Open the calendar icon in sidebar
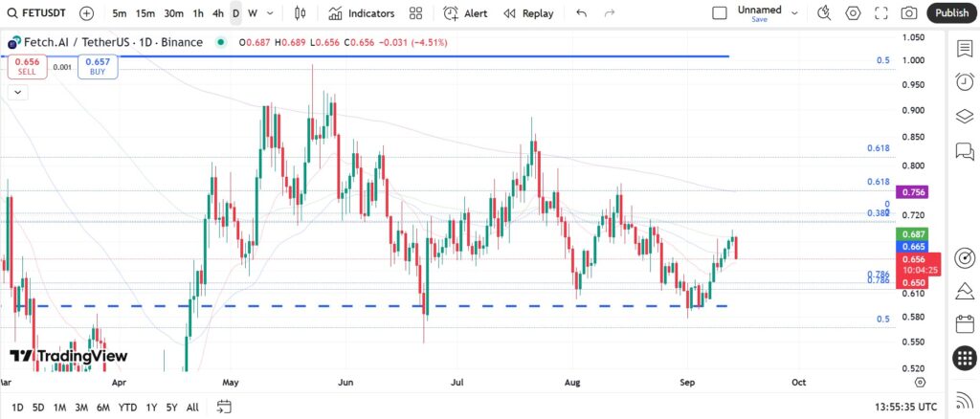Image resolution: width=980 pixels, height=419 pixels. tap(965, 324)
